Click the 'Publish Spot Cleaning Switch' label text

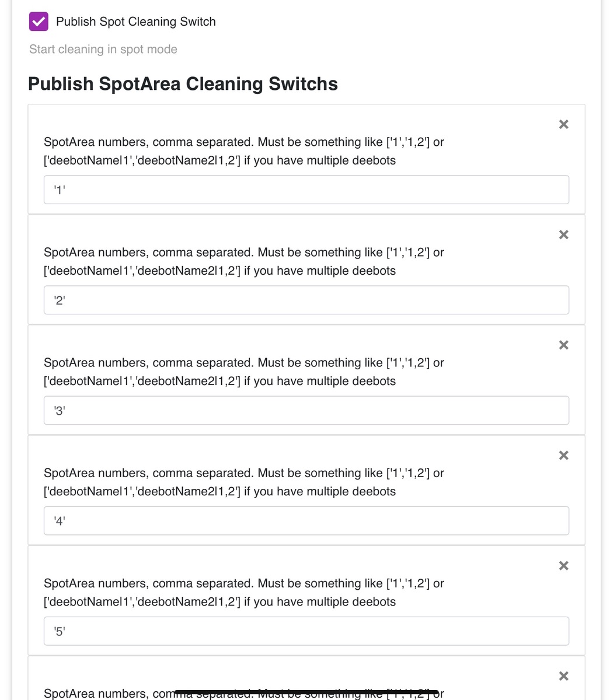(x=135, y=22)
